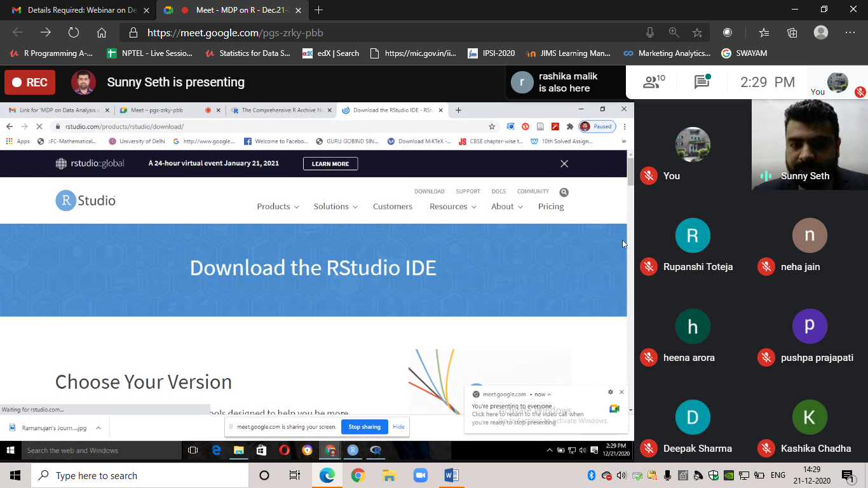868x488 pixels.
Task: Select Sunny Seth's video tile
Action: pos(810,145)
